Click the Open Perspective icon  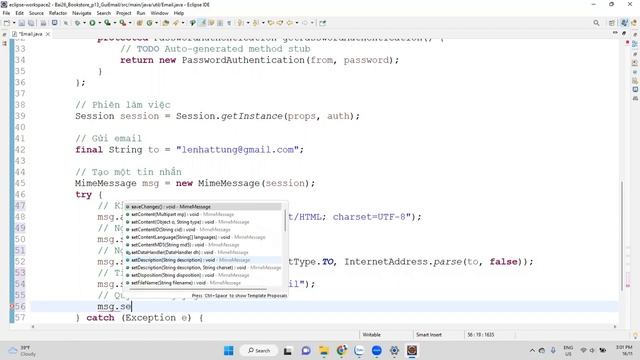pyautogui.click(x=612, y=23)
